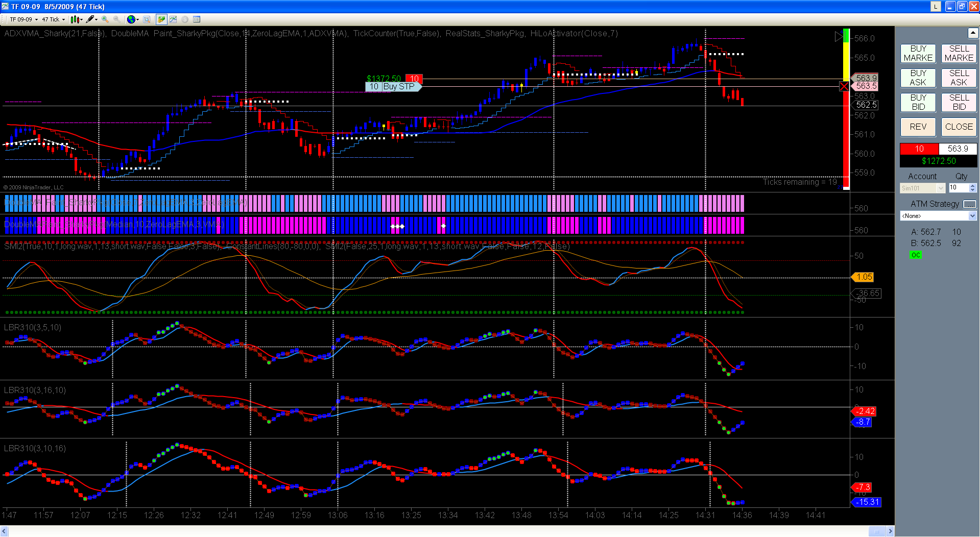Screen dimensions: 980x537
Task: Show the data box table icon
Action: [197, 19]
